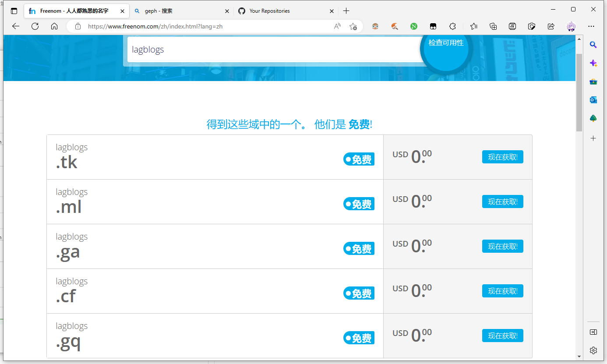This screenshot has height=364, width=607.
Task: Click the browser refresh icon
Action: point(35,26)
